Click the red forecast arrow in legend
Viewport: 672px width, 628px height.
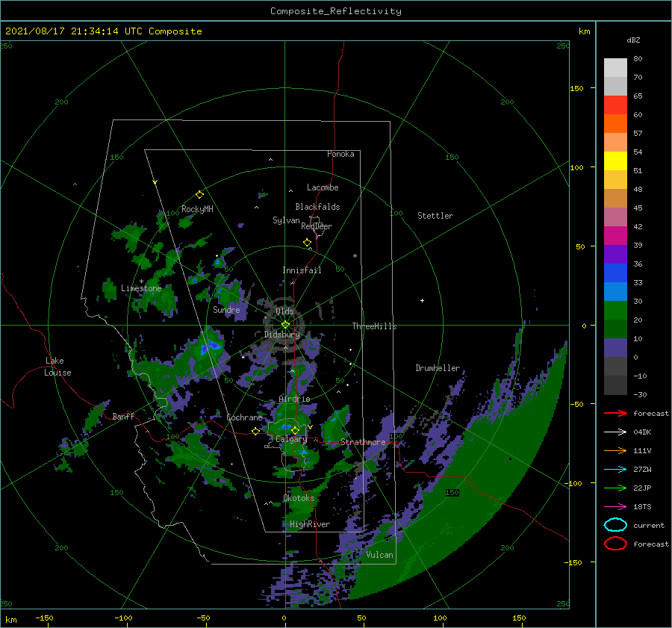(x=615, y=413)
